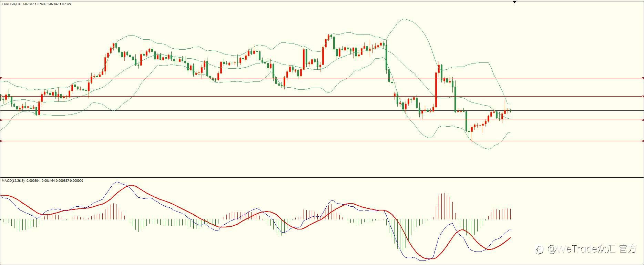
Task: Select the uppermost red horizontal level line
Action: click(322, 78)
